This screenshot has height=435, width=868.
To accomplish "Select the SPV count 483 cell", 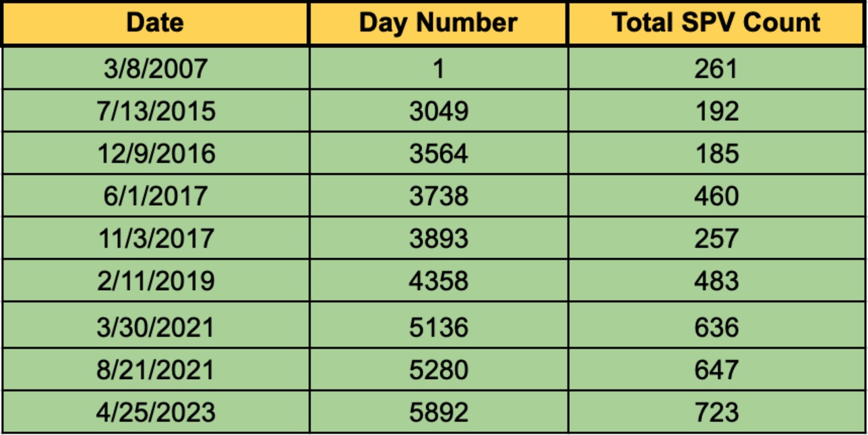I will (716, 281).
